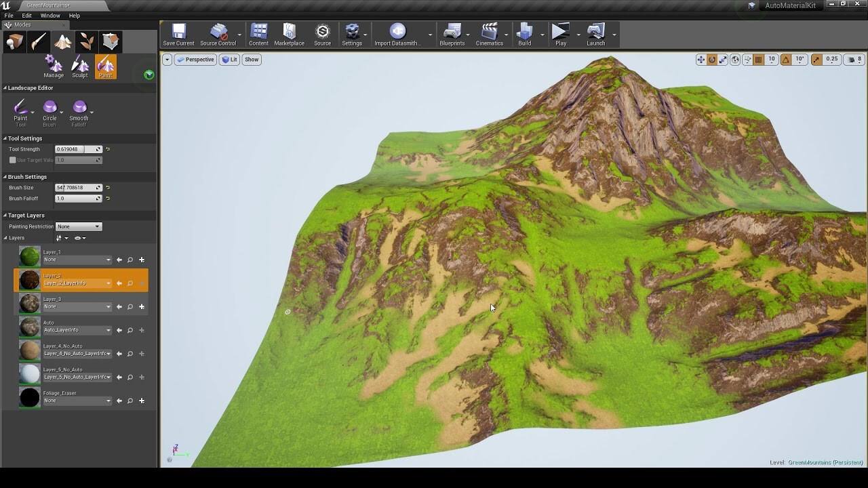Screen dimensions: 868x488
Task: Open the Painting Restriction dropdown
Action: (x=79, y=226)
